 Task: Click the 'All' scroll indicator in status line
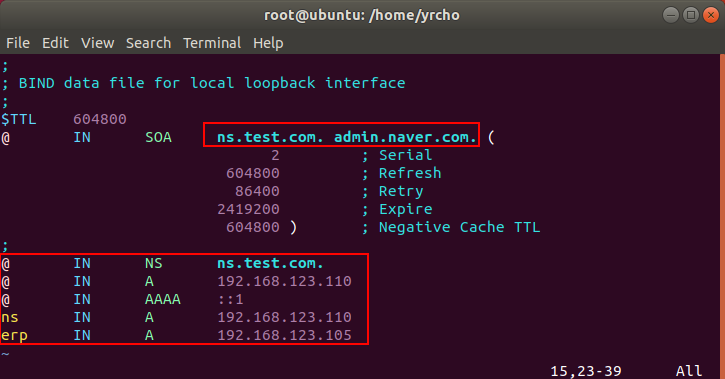[689, 371]
